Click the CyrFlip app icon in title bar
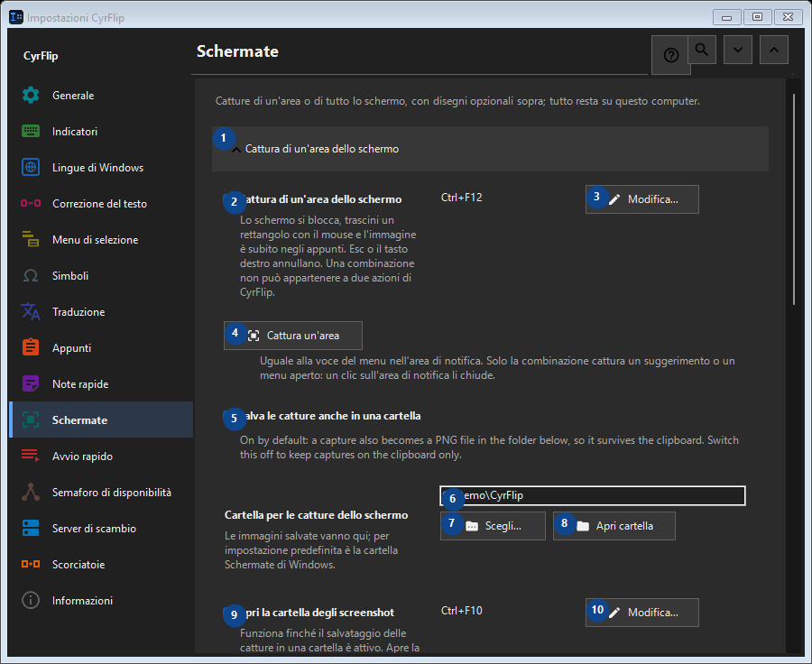The image size is (812, 664). (x=16, y=17)
